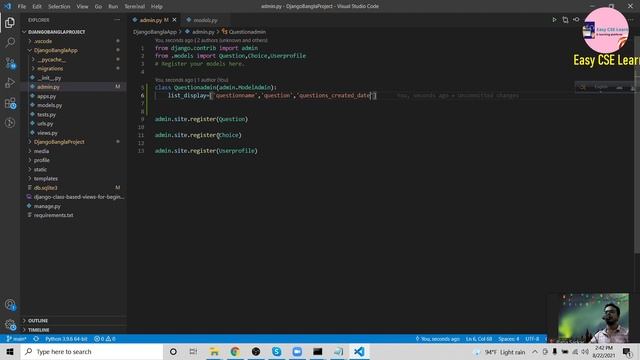Click the main branch indicator in status bar

[x=16, y=339]
